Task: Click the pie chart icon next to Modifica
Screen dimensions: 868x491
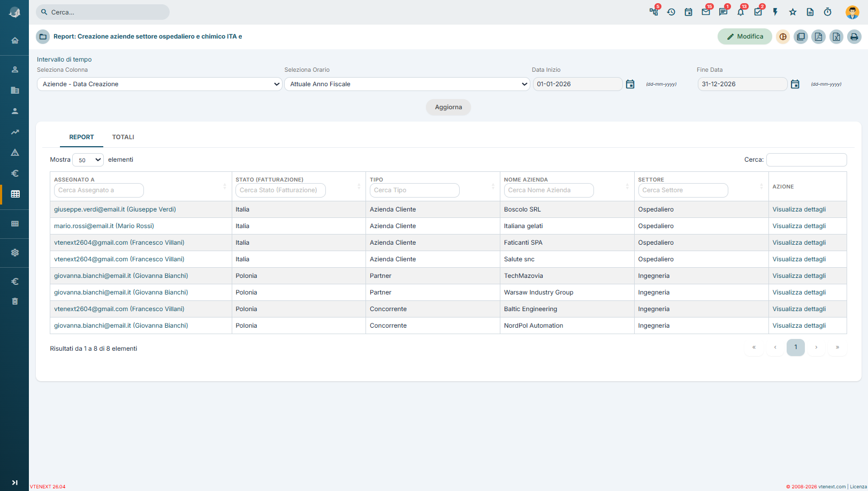Action: tap(783, 36)
